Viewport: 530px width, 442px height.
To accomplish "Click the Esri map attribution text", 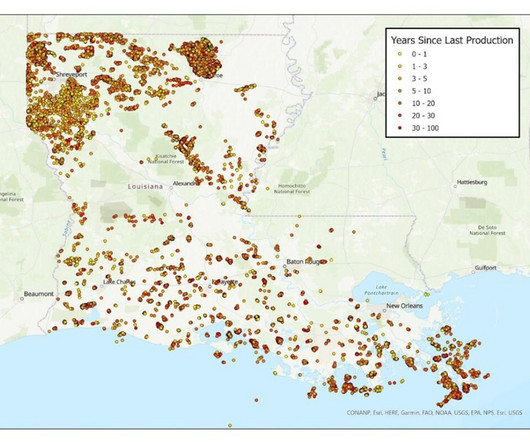I will [434, 413].
